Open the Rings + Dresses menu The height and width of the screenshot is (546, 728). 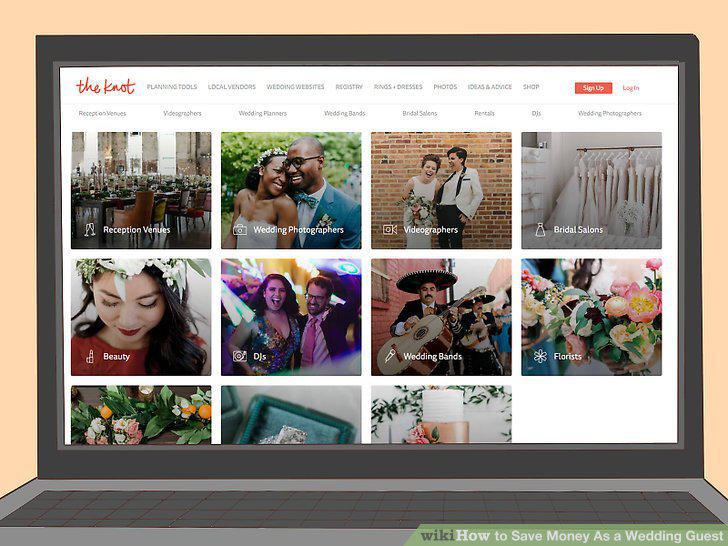coord(398,87)
